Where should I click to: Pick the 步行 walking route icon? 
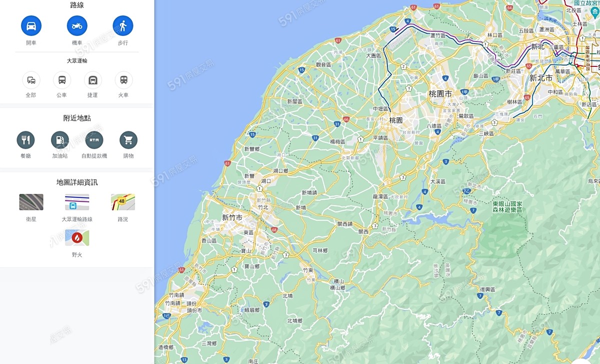[123, 25]
